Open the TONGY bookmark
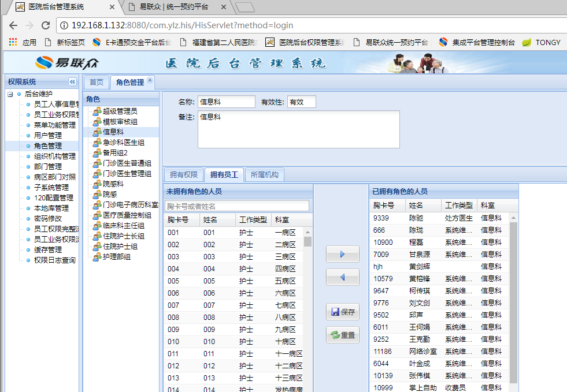567x392 pixels. tap(542, 42)
